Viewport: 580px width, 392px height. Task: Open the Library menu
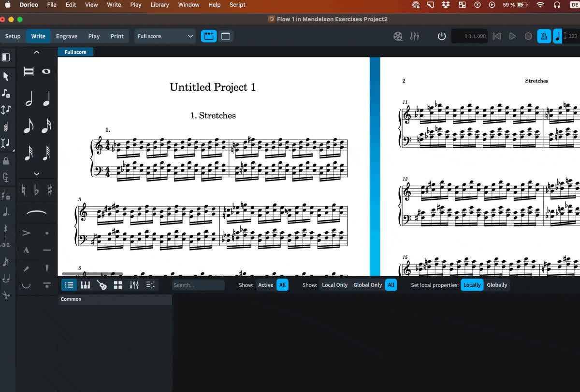[159, 5]
